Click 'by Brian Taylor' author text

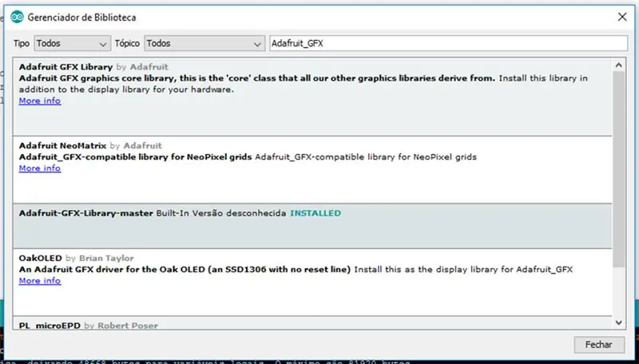click(100, 258)
